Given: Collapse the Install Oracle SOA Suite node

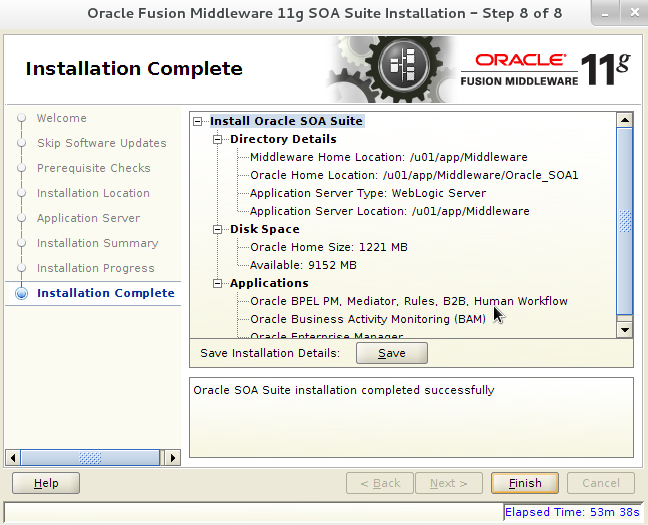Looking at the screenshot, I should pyautogui.click(x=198, y=121).
